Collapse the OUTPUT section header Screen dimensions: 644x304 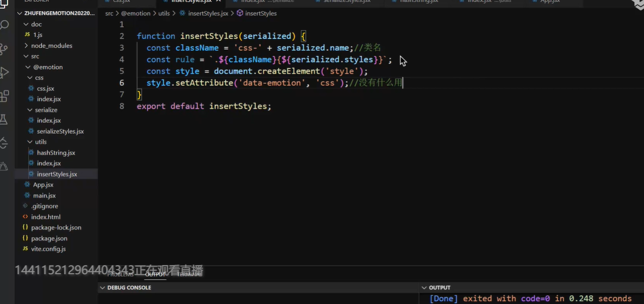point(439,287)
